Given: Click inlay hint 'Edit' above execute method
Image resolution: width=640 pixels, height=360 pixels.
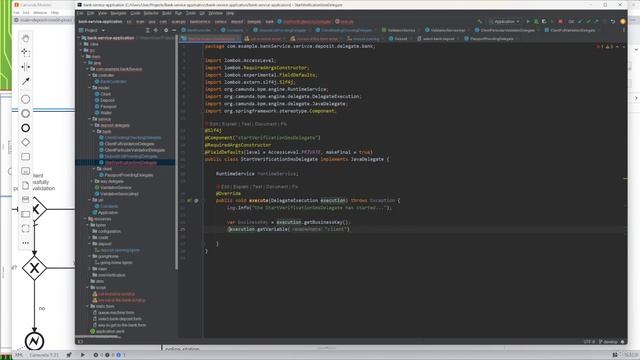Looking at the screenshot, I should pos(225,187).
